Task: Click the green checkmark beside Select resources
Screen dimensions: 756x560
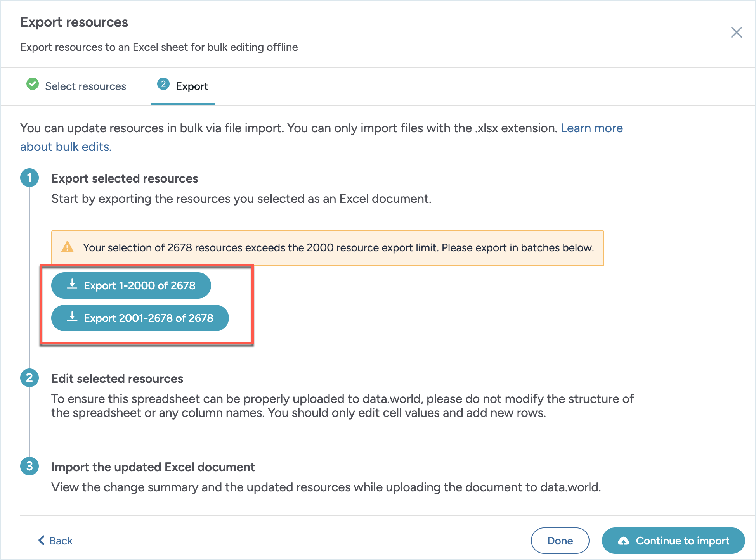Action: click(33, 84)
